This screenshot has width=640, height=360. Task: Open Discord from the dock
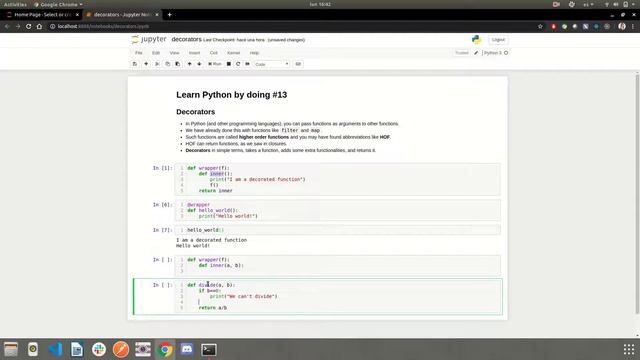pyautogui.click(x=187, y=349)
